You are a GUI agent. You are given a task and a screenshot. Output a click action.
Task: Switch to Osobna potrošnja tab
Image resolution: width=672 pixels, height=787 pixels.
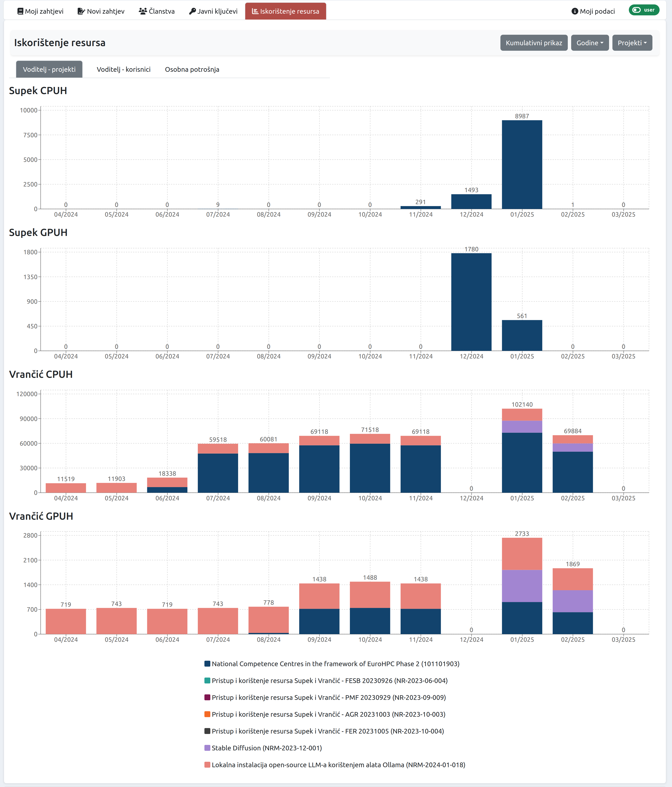click(x=192, y=69)
